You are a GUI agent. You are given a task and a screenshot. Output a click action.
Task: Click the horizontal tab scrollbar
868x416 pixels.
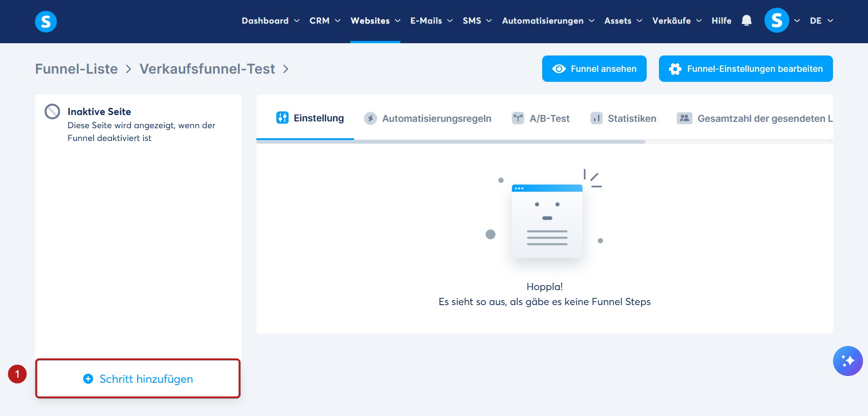[450, 142]
